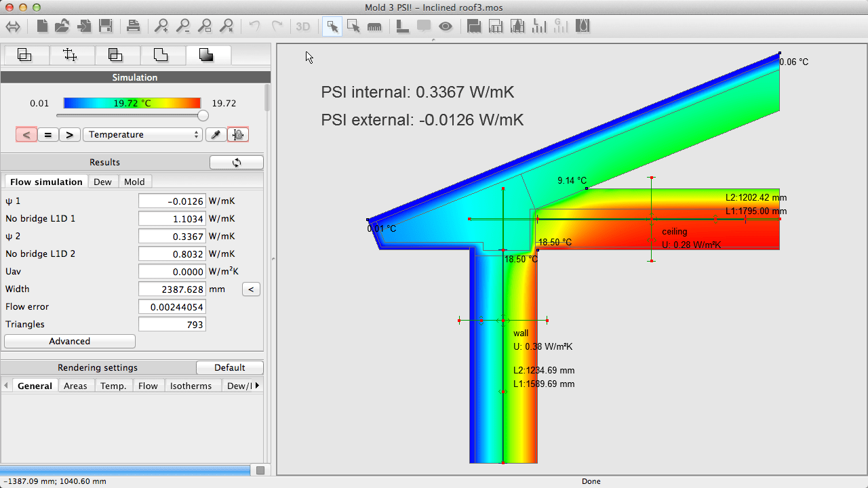Toggle the temperature probe lock button

[x=238, y=134]
